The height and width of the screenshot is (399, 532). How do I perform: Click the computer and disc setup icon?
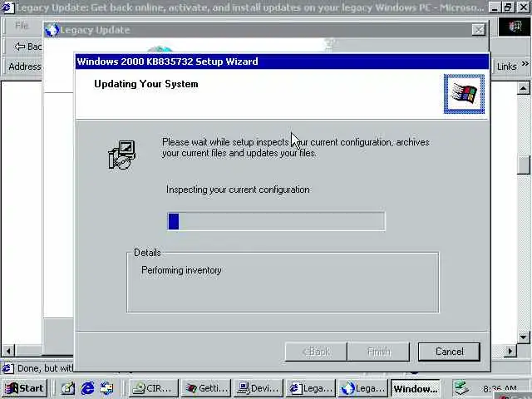122,155
